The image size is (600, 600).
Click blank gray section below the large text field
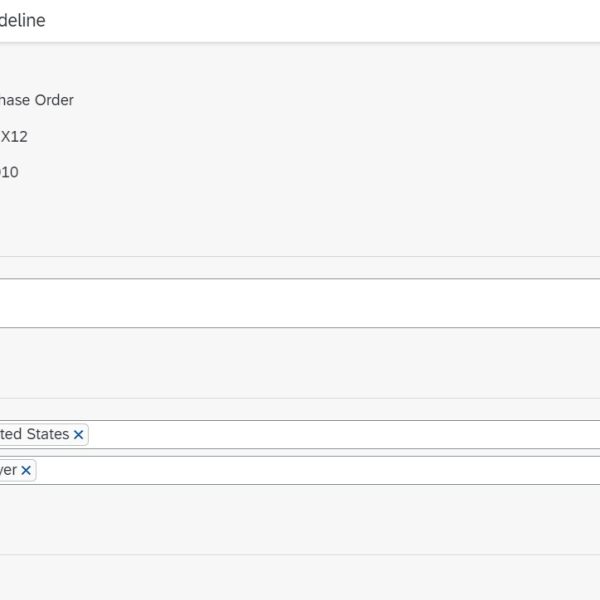pos(300,362)
